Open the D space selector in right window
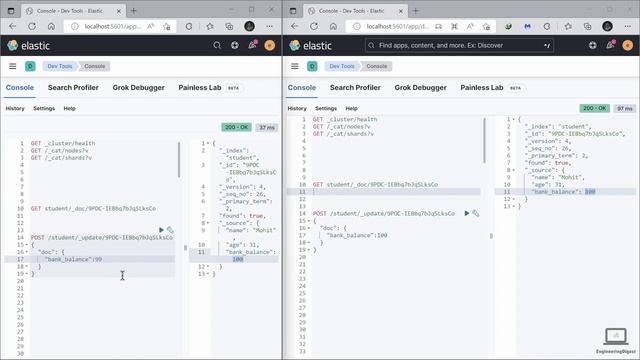Image resolution: width=640 pixels, height=360 pixels. 312,66
